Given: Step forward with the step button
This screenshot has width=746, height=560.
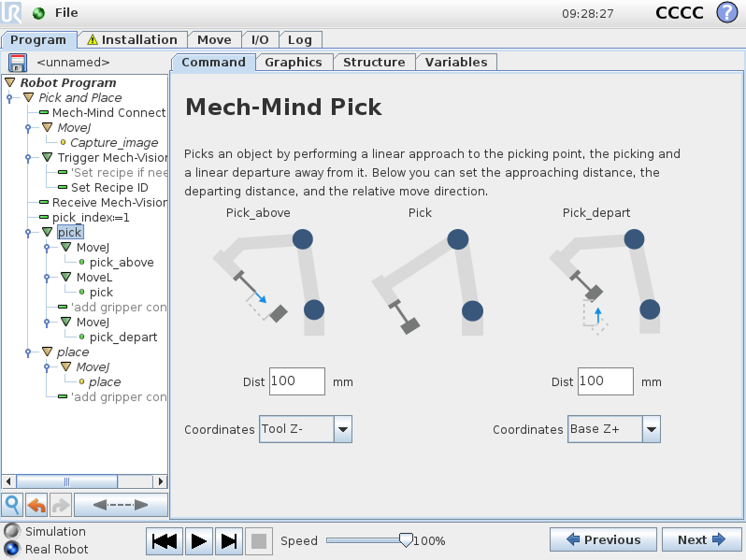Looking at the screenshot, I should click(229, 541).
